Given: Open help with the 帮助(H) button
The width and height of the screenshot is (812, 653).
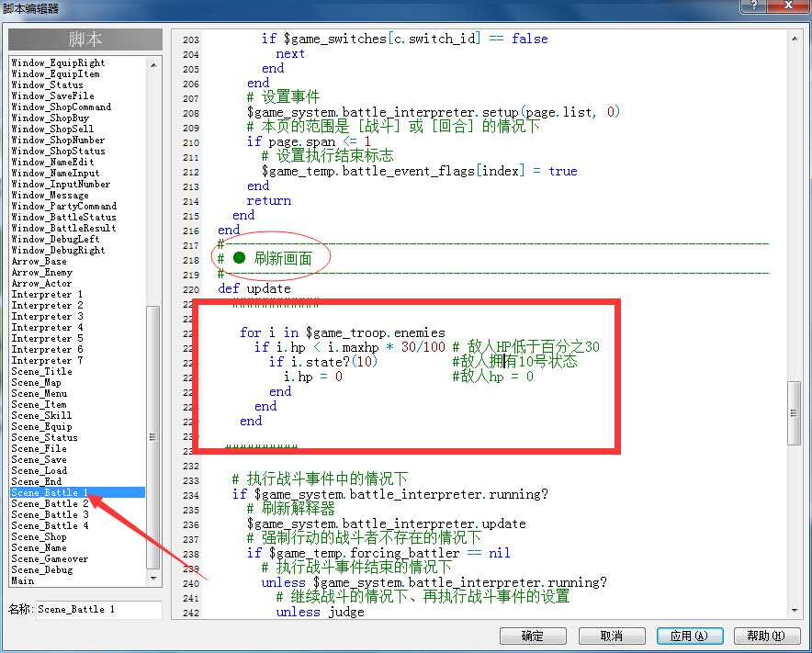Looking at the screenshot, I should 767,636.
